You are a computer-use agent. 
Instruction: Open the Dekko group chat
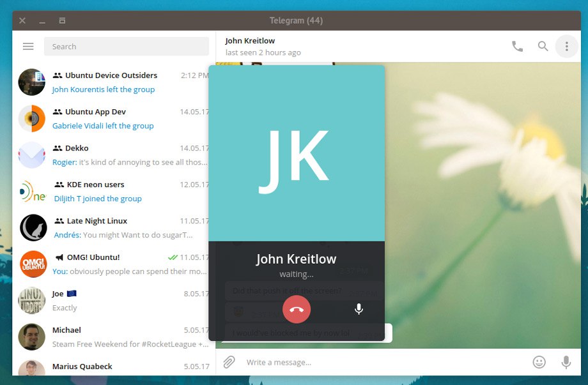tap(114, 155)
